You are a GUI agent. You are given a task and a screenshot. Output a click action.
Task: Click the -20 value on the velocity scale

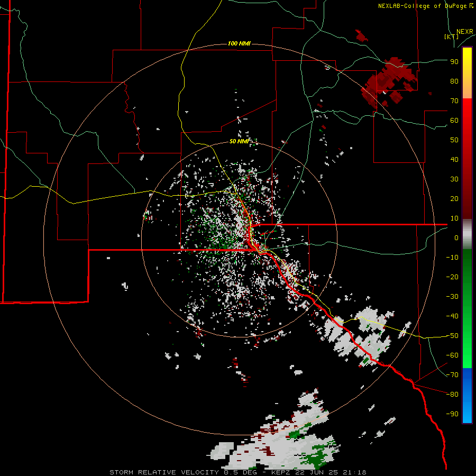point(452,277)
